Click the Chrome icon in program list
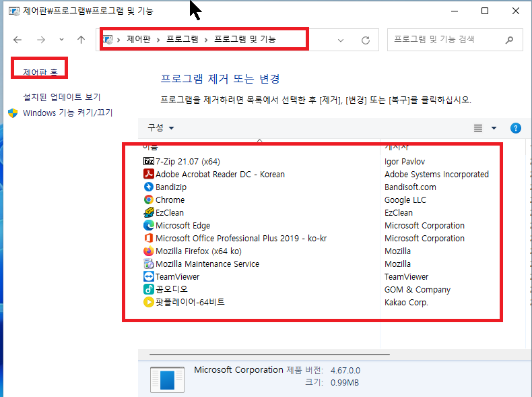Image resolution: width=532 pixels, height=397 pixels. (x=149, y=200)
